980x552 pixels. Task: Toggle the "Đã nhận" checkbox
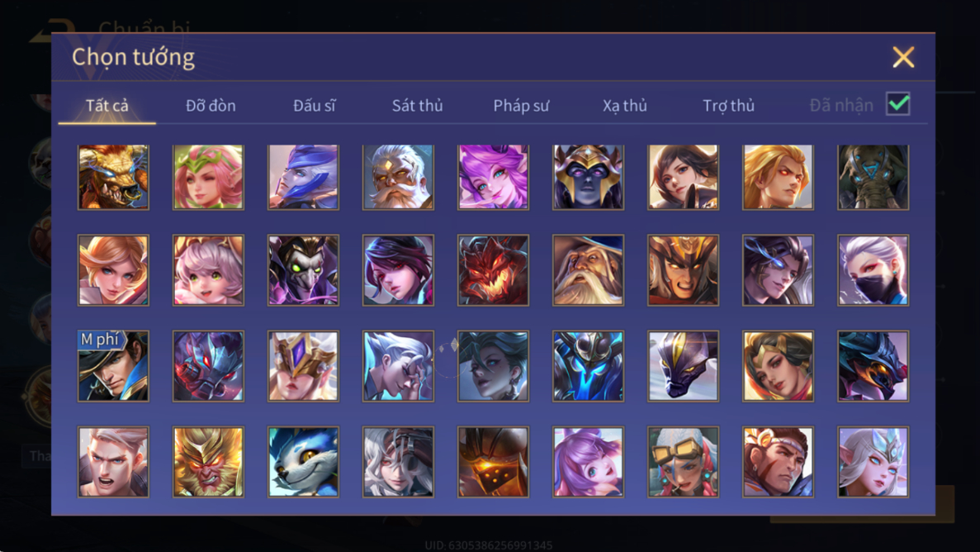point(898,104)
